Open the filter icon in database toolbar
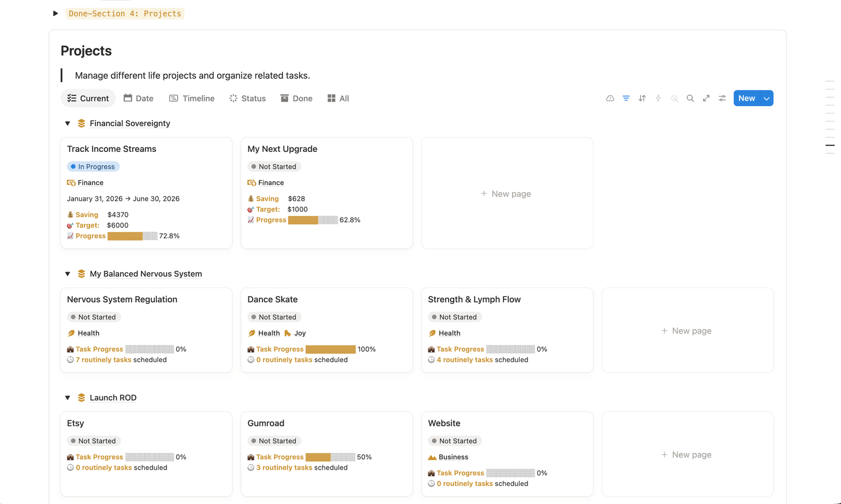The image size is (841, 504). (626, 98)
